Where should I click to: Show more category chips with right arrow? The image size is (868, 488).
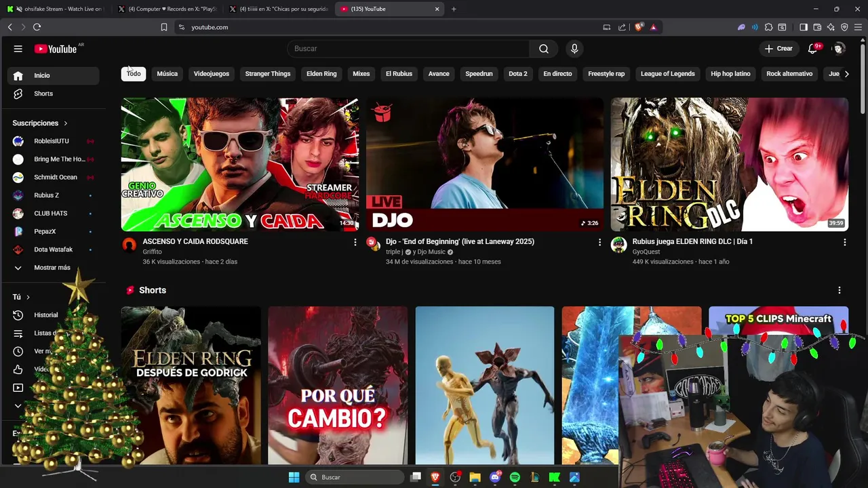(846, 74)
